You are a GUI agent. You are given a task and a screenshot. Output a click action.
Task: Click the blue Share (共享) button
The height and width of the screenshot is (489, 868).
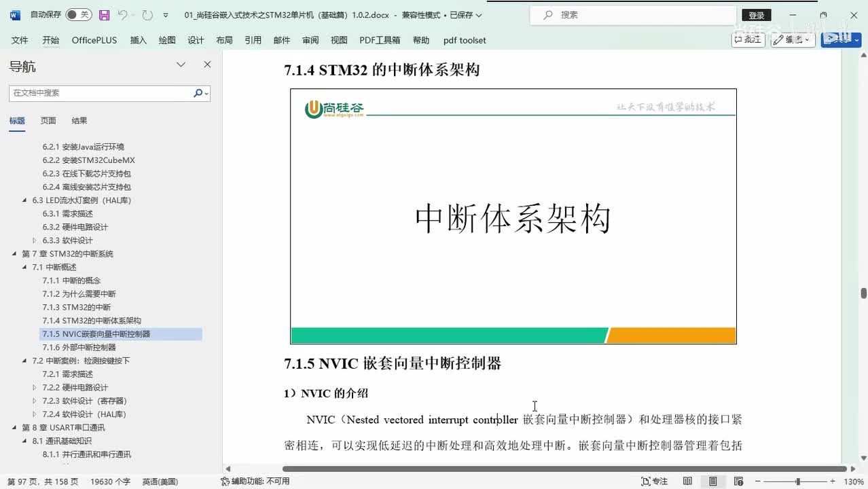tap(841, 39)
